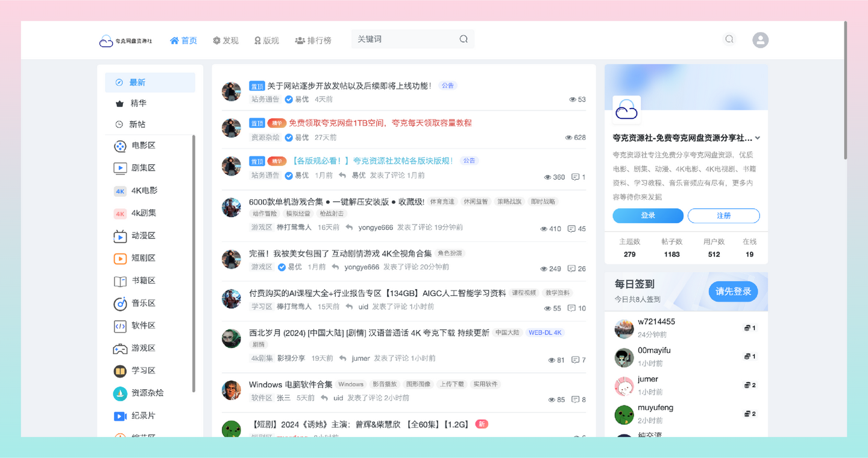Select the 新帖 sidebar filter
This screenshot has width=868, height=458.
pyautogui.click(x=150, y=124)
